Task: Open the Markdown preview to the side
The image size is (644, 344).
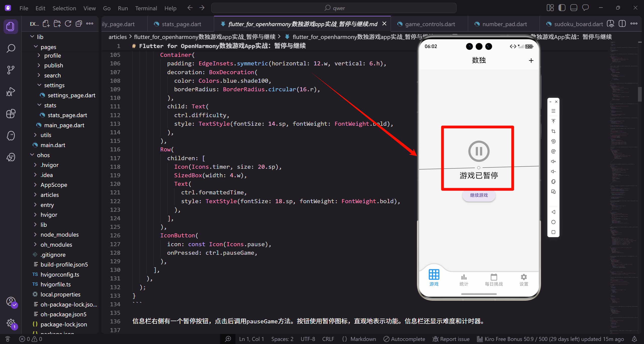Action: (x=611, y=24)
